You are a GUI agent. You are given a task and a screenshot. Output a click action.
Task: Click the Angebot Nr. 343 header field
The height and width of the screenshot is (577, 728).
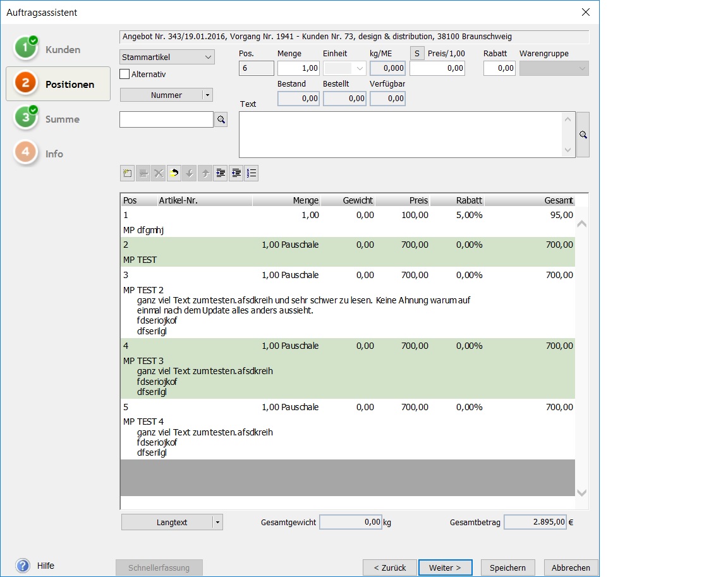tap(355, 37)
